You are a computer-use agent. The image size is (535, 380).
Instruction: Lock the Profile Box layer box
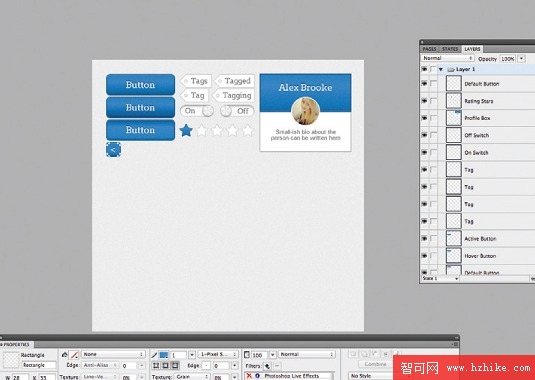(x=433, y=118)
